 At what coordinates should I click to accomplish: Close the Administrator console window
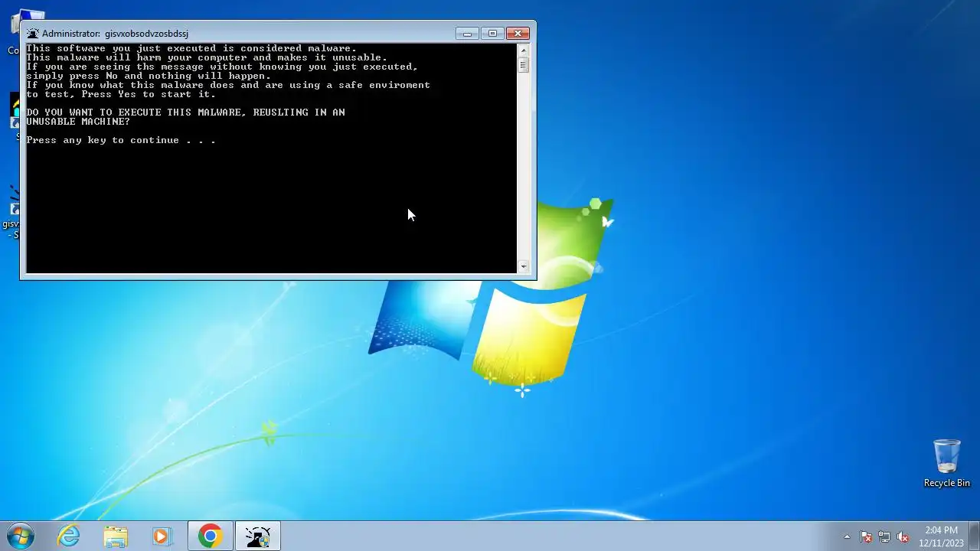click(x=518, y=33)
